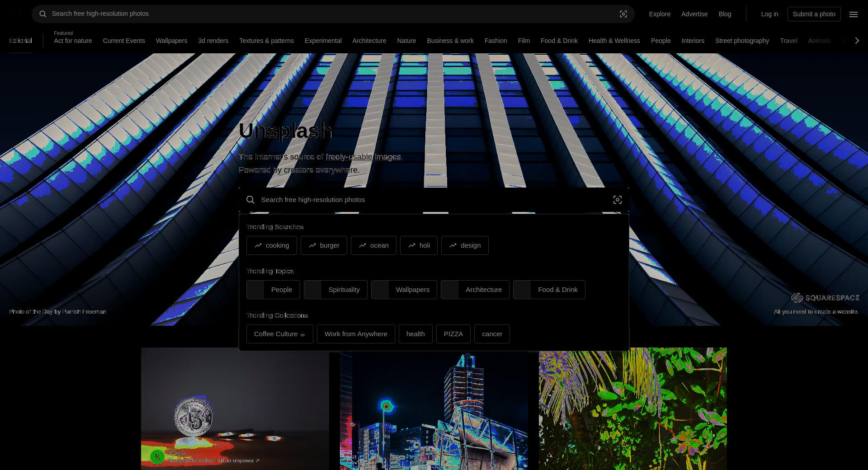The height and width of the screenshot is (470, 868).
Task: Open the Architecture topic tab
Action: [x=369, y=41]
